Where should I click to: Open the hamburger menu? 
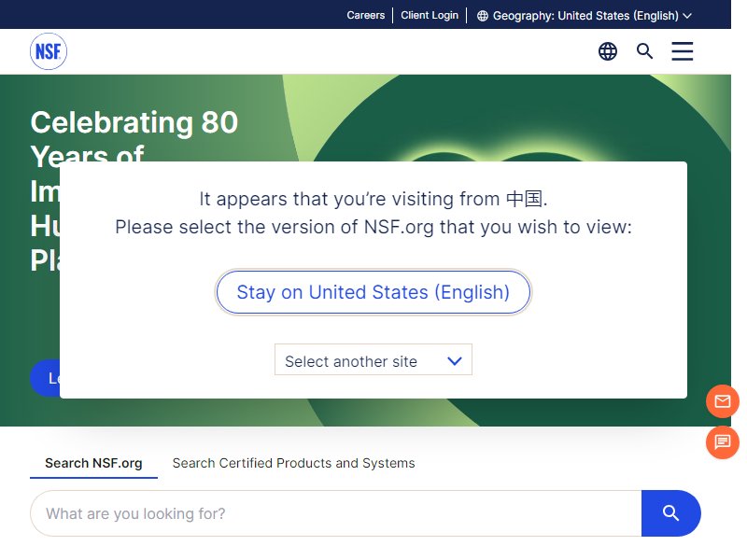[683, 51]
